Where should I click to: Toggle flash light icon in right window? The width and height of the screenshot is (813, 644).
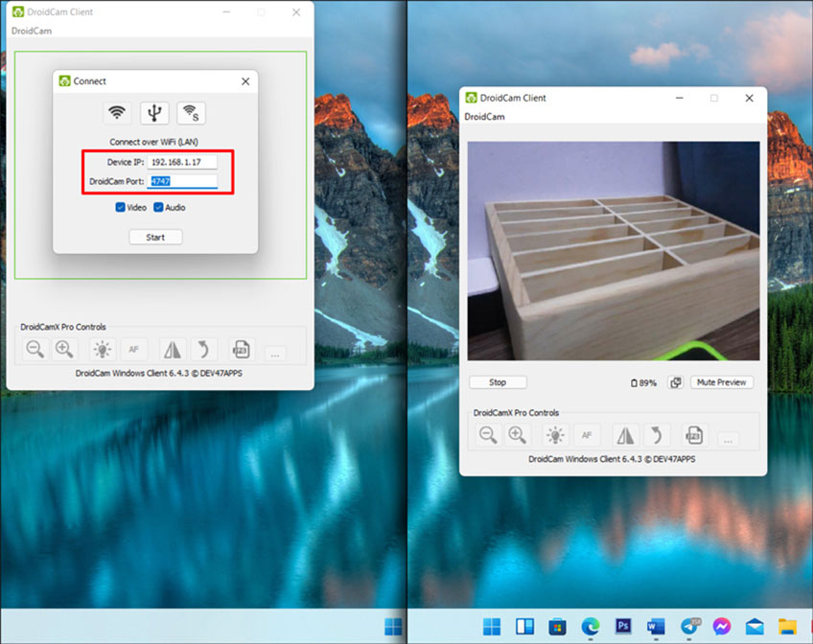pyautogui.click(x=555, y=435)
